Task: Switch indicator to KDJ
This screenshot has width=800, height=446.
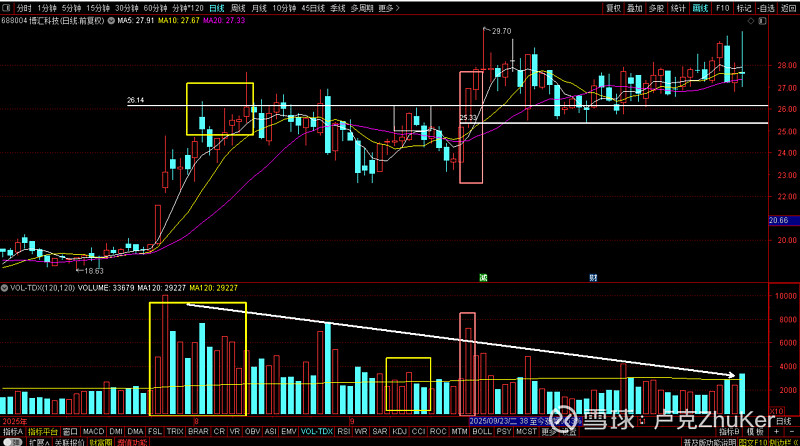Action: pyautogui.click(x=399, y=432)
